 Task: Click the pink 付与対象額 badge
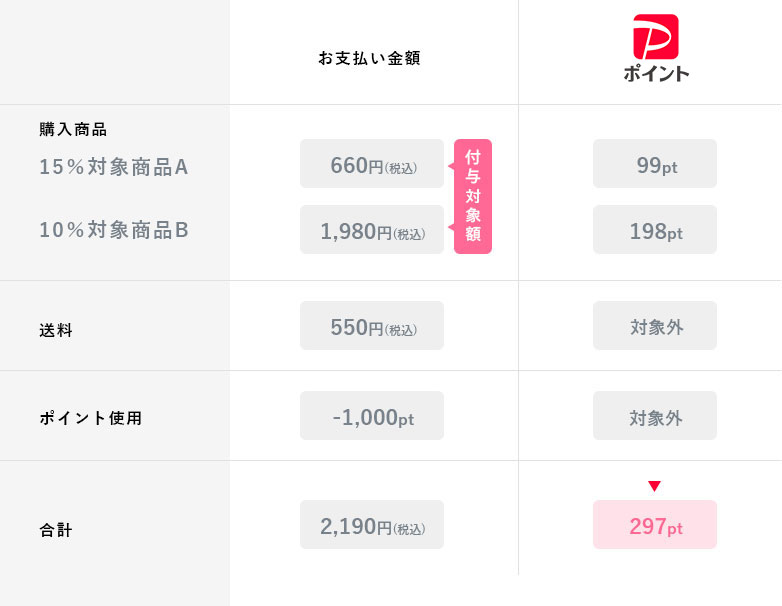click(473, 196)
